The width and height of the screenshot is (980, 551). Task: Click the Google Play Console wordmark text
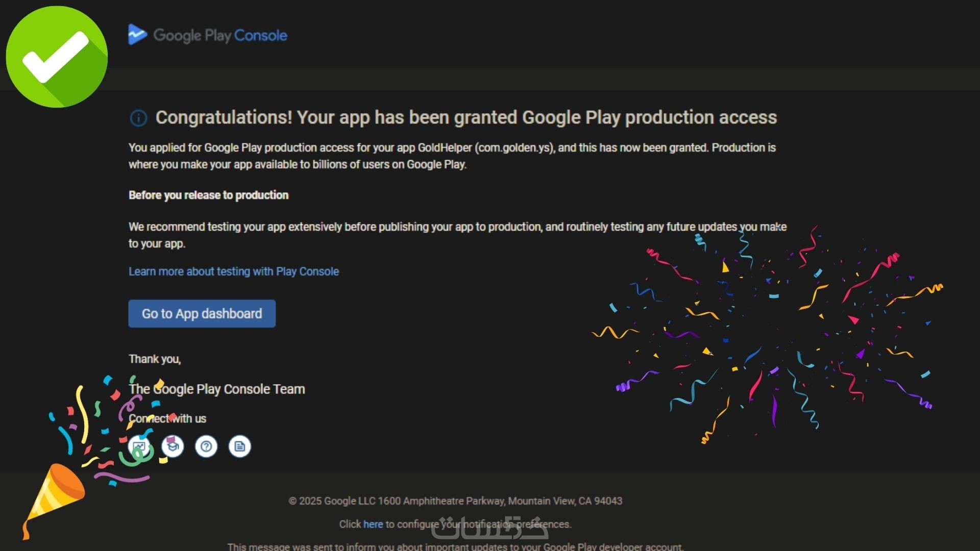[x=220, y=35]
